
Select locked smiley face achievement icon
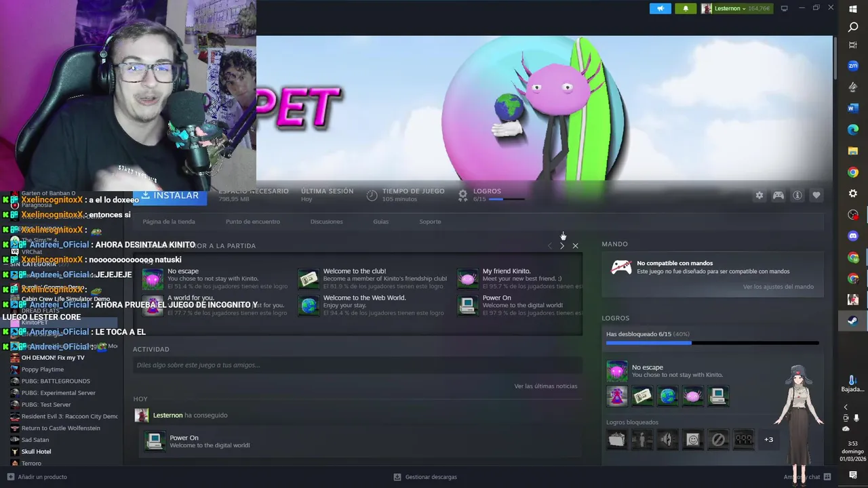tap(692, 440)
